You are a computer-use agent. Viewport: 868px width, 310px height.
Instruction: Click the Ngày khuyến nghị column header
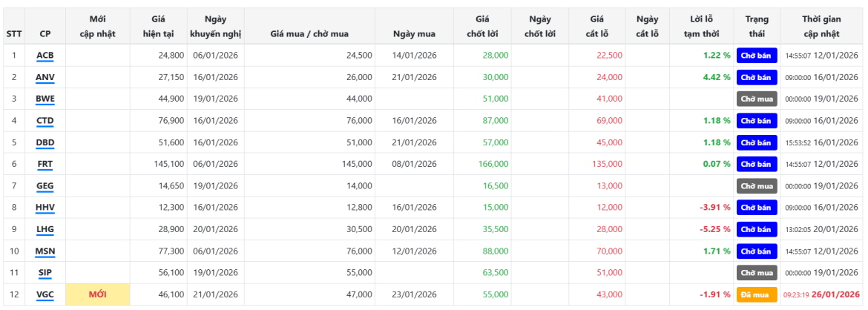(x=215, y=26)
